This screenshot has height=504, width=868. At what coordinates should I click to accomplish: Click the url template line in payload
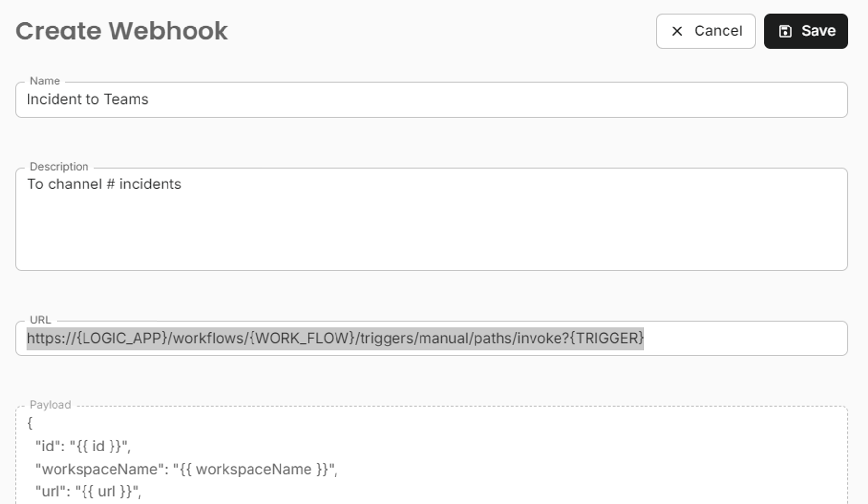(x=88, y=491)
